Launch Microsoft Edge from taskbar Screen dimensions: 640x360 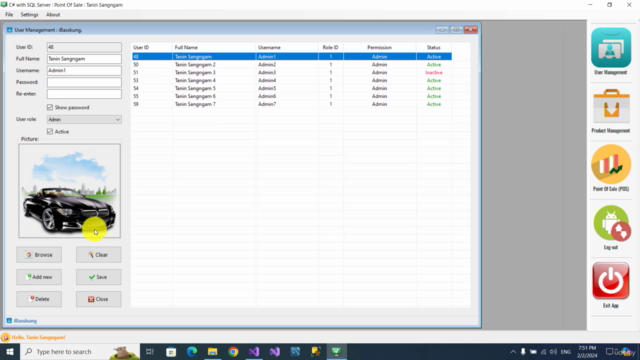click(x=192, y=351)
